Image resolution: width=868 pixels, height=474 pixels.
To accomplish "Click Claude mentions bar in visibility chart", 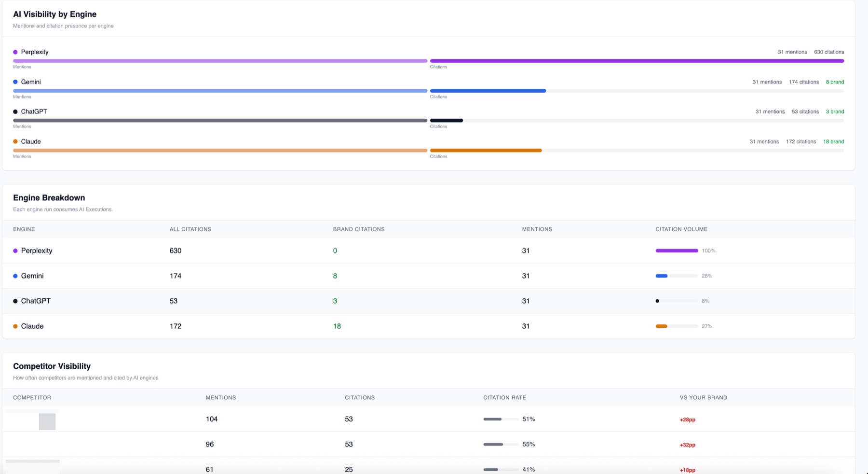I will [x=220, y=151].
